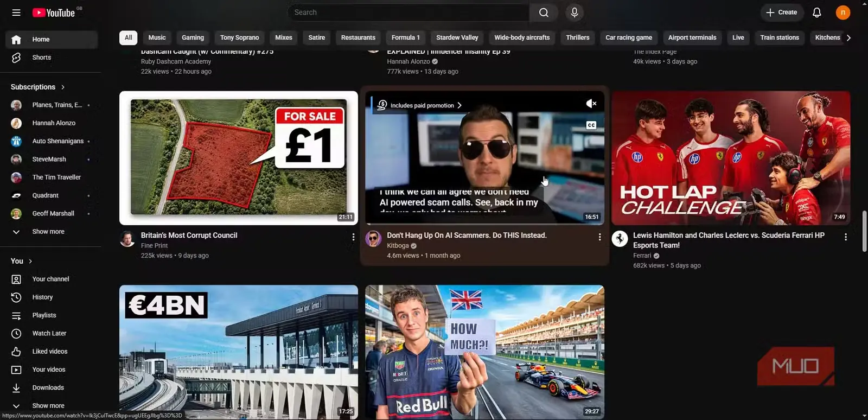Screen dimensions: 868x420
Task: Click into the Search input field
Action: [409, 12]
